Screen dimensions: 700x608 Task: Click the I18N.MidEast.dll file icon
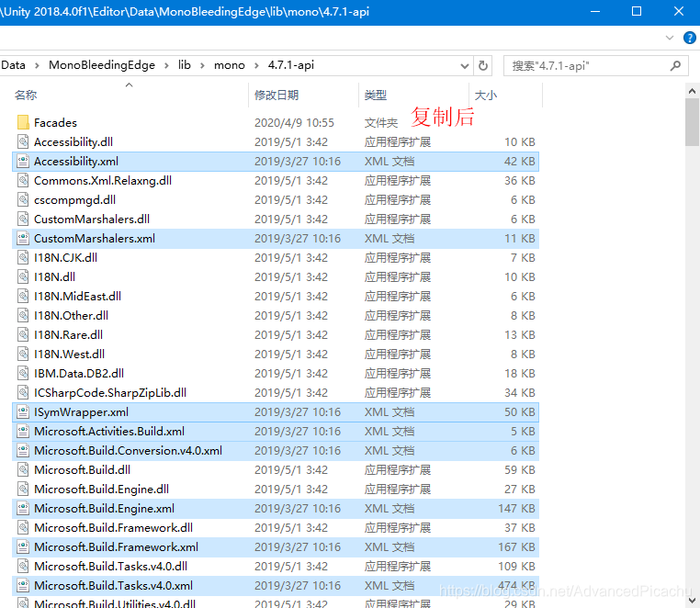(x=23, y=296)
